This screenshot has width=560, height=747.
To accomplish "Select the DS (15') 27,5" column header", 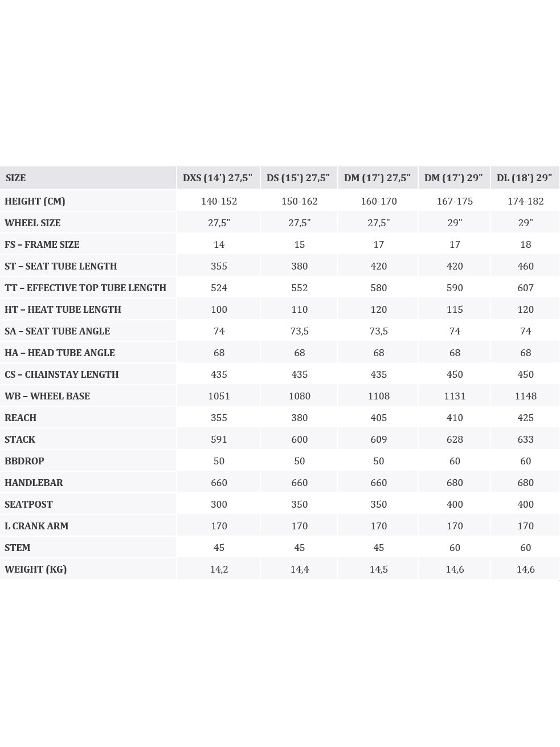I will (x=298, y=178).
